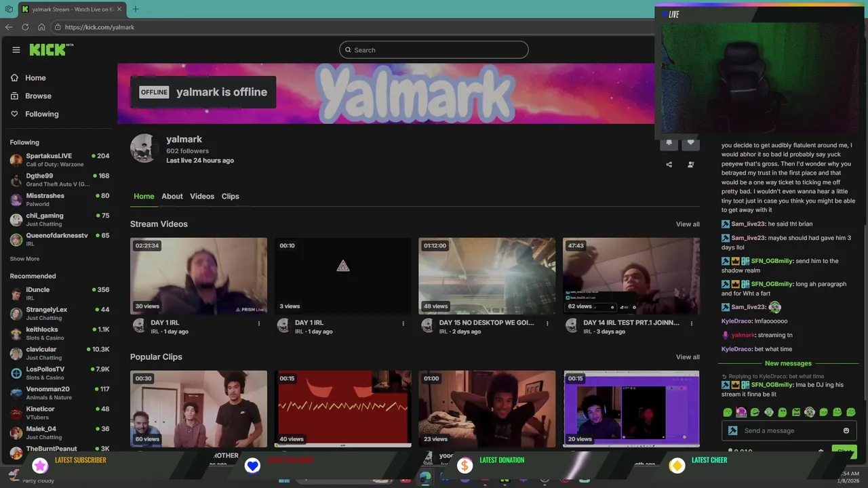868x488 pixels.
Task: Open yalmark's profile avatar
Action: (x=144, y=148)
